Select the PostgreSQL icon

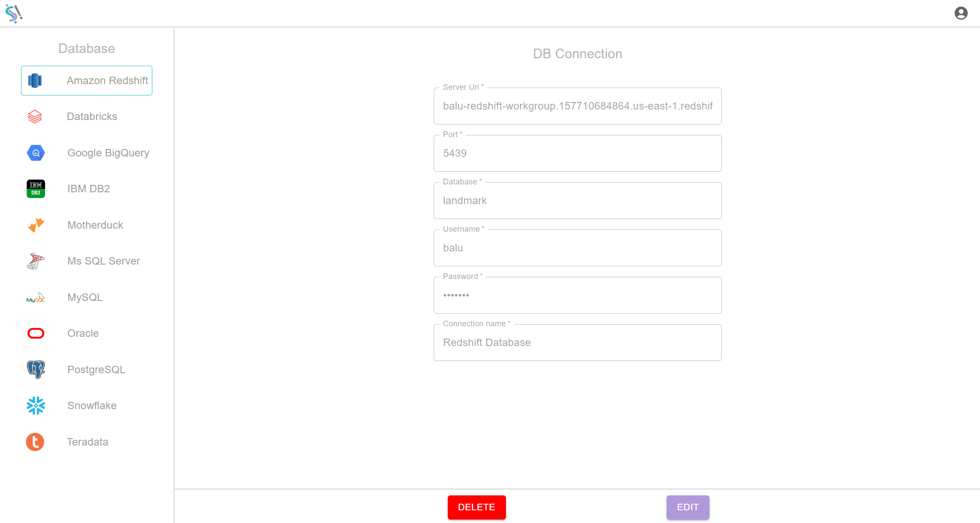click(x=35, y=369)
